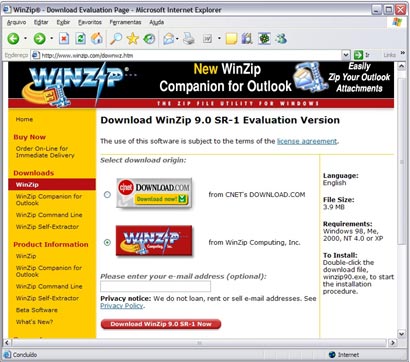Go back with the green Back arrow
Image resolution: width=410 pixels, height=362 pixels.
13,39
